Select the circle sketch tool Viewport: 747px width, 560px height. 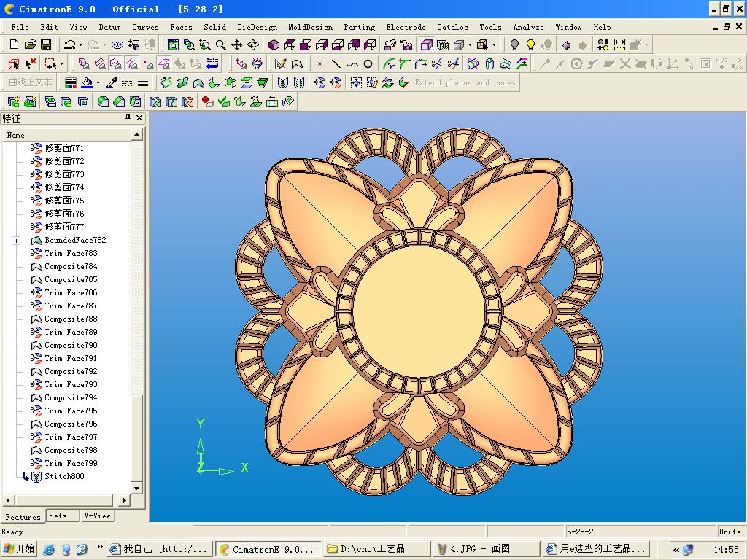pos(368,64)
